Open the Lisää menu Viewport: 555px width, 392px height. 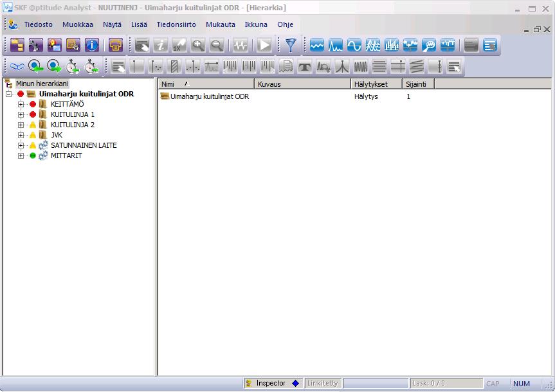tap(139, 24)
